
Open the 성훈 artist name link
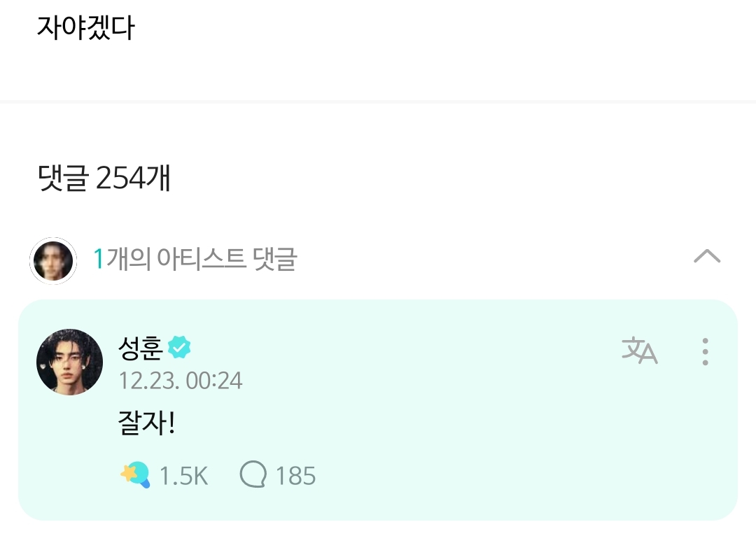141,347
